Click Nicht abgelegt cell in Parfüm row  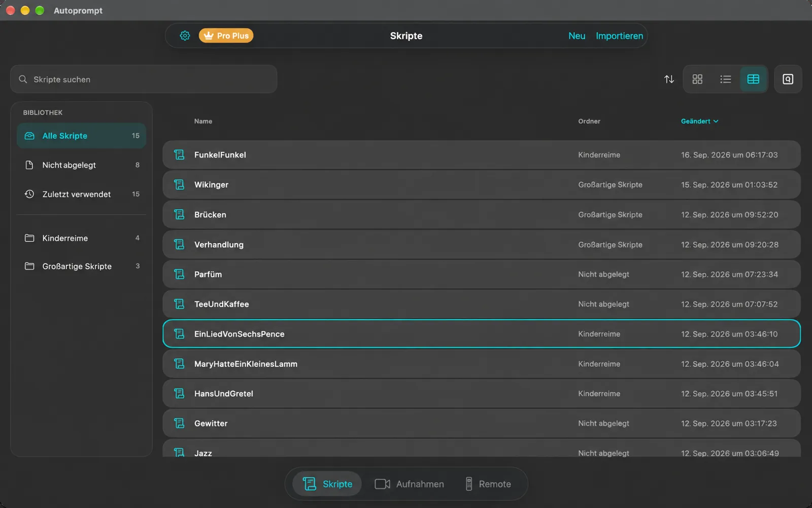[x=603, y=274]
